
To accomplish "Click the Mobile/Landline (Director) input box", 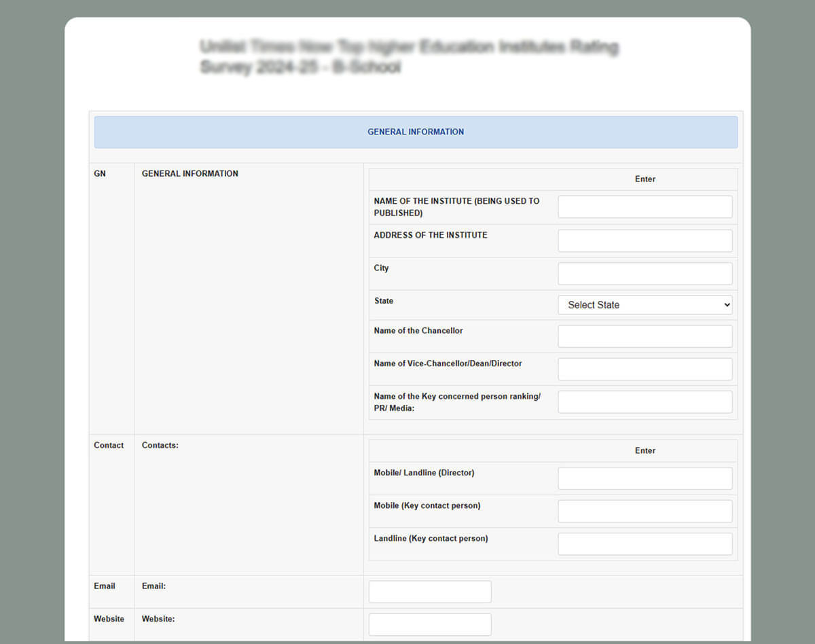I will [x=645, y=478].
